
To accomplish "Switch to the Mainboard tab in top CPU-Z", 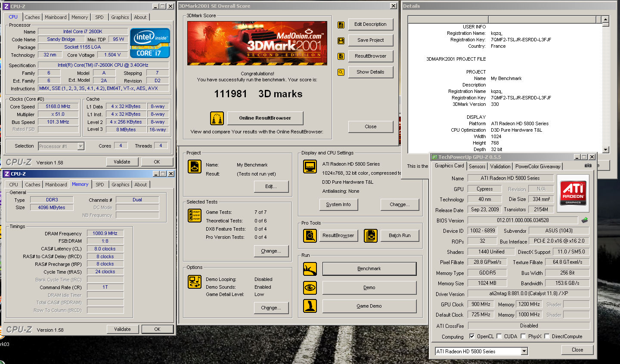I will pyautogui.click(x=56, y=17).
